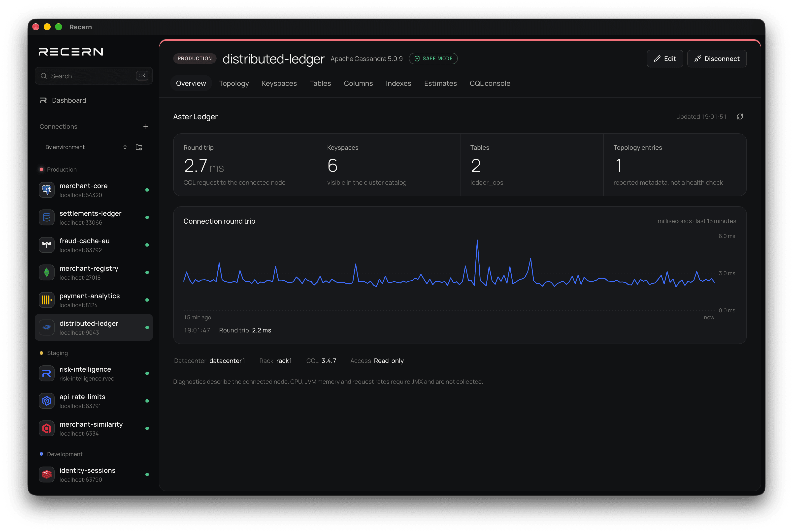Screen dimensions: 793x532
Task: Click the merchant-core PostgreSQL icon
Action: point(47,190)
